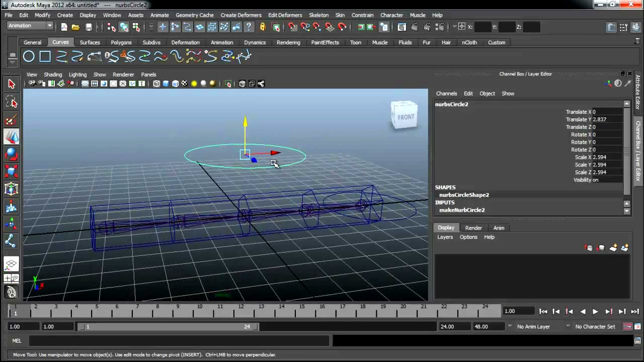Toggle use all lights yellow sphere icon
644x362 pixels.
(x=194, y=84)
